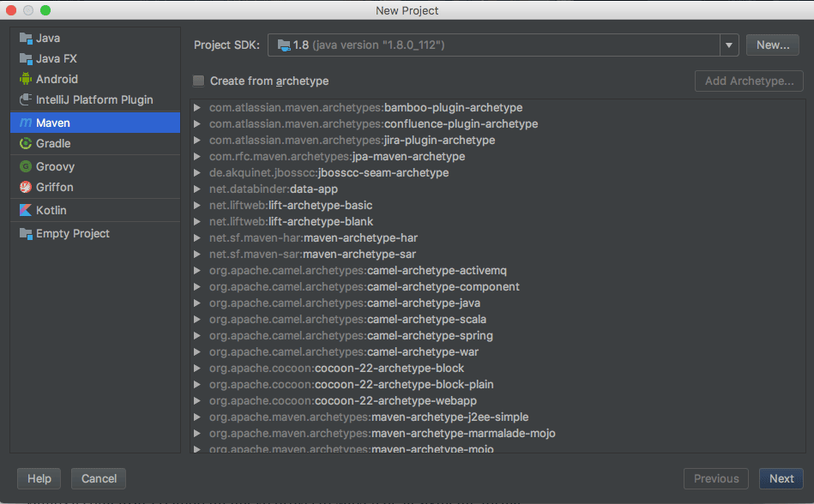Click the green Android robot icon

coord(26,79)
